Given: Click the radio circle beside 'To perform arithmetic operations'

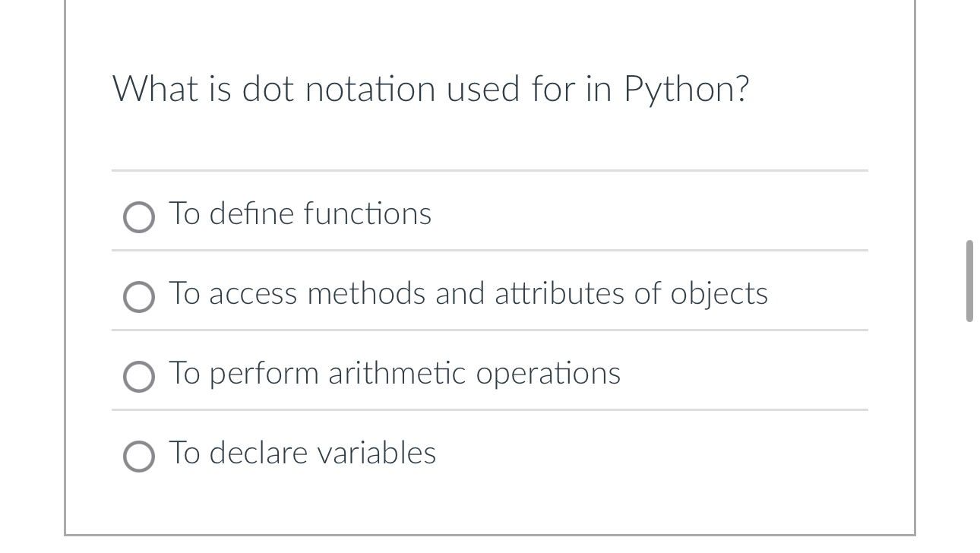Looking at the screenshot, I should [139, 377].
